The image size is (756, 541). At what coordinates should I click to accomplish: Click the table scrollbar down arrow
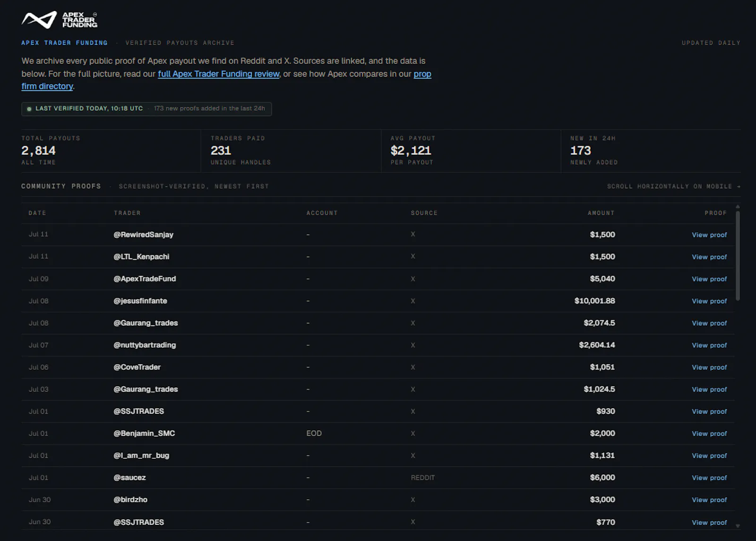click(x=738, y=526)
